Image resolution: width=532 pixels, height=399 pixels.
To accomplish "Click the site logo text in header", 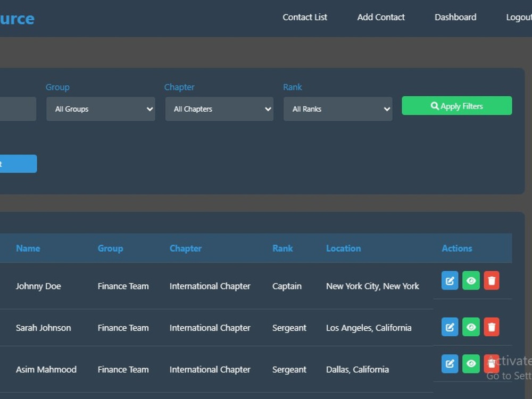I will pos(17,19).
